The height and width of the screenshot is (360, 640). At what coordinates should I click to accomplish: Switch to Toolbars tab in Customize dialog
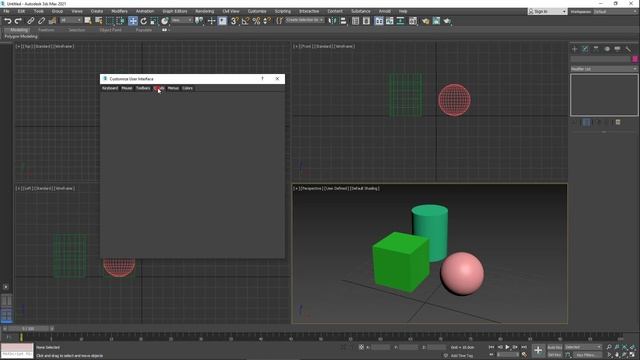(143, 88)
